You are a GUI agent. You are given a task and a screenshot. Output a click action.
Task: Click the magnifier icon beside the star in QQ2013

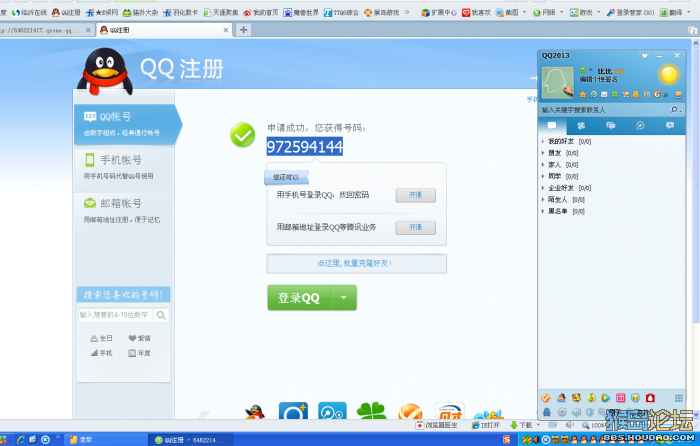[x=594, y=94]
